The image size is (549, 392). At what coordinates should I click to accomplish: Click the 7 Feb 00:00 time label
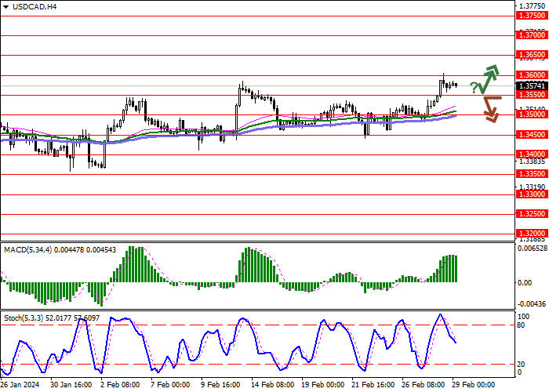coord(170,385)
